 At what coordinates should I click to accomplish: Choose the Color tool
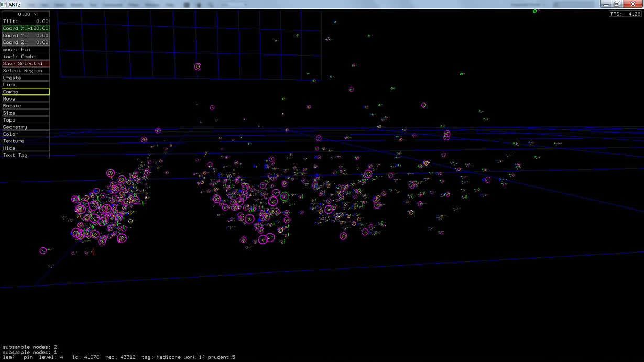pos(26,134)
